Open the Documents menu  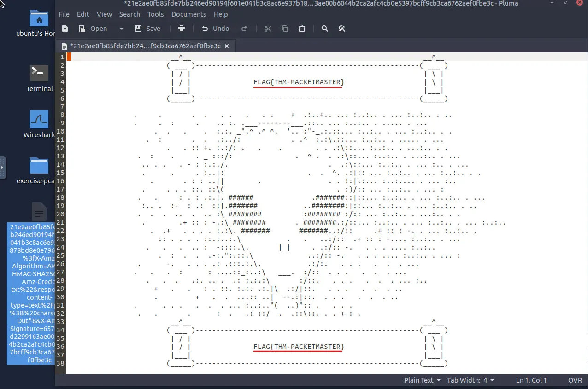point(188,14)
